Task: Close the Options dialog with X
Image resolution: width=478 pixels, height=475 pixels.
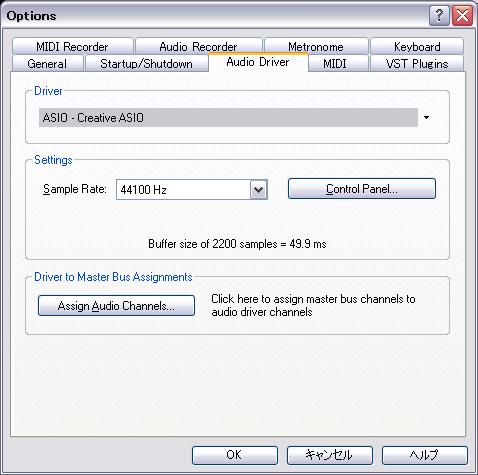Action: 462,15
